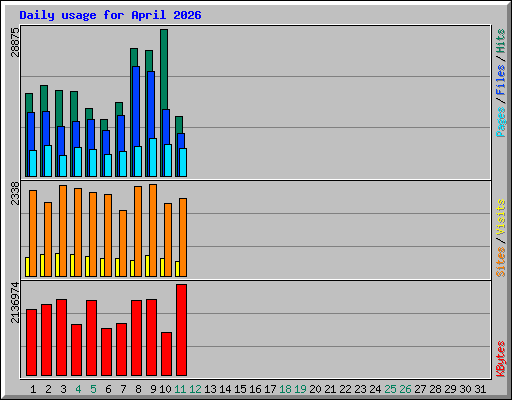Viewport: 512px width, 400px height.
Task: Select day 1 on the x-axis
Action: [x=33, y=389]
